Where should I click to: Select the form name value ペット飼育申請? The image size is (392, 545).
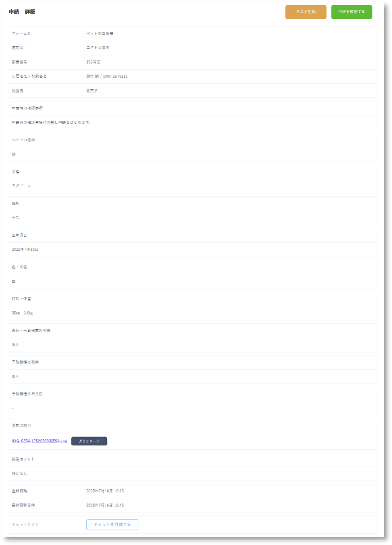pyautogui.click(x=100, y=34)
